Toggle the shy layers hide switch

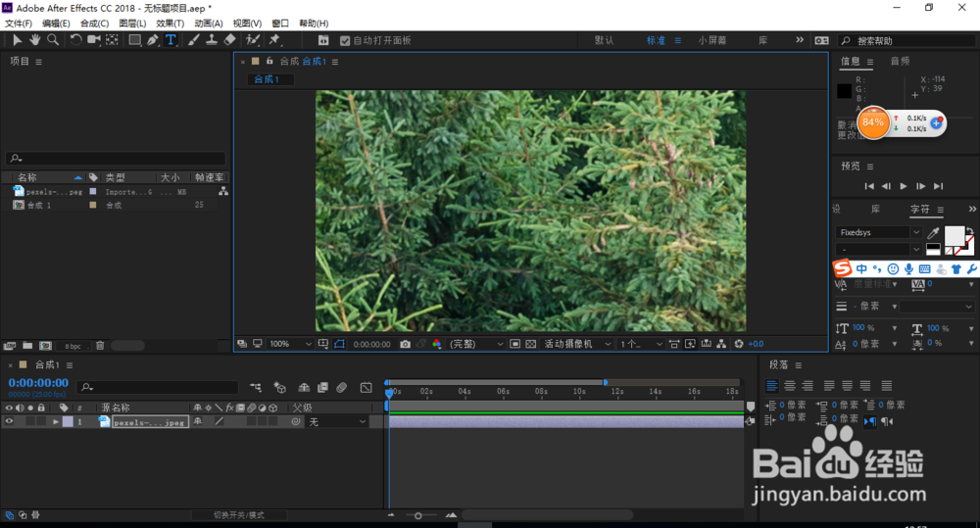[304, 388]
